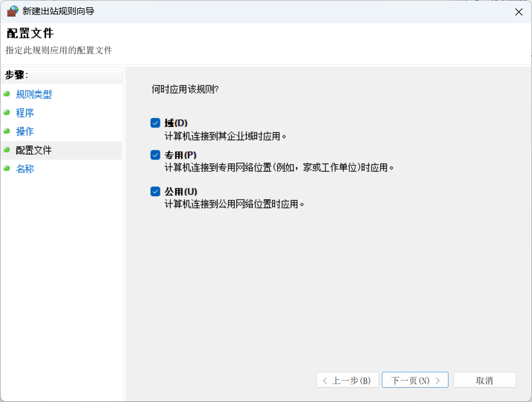Close the wizard with the X button
The image size is (532, 402).
518,11
